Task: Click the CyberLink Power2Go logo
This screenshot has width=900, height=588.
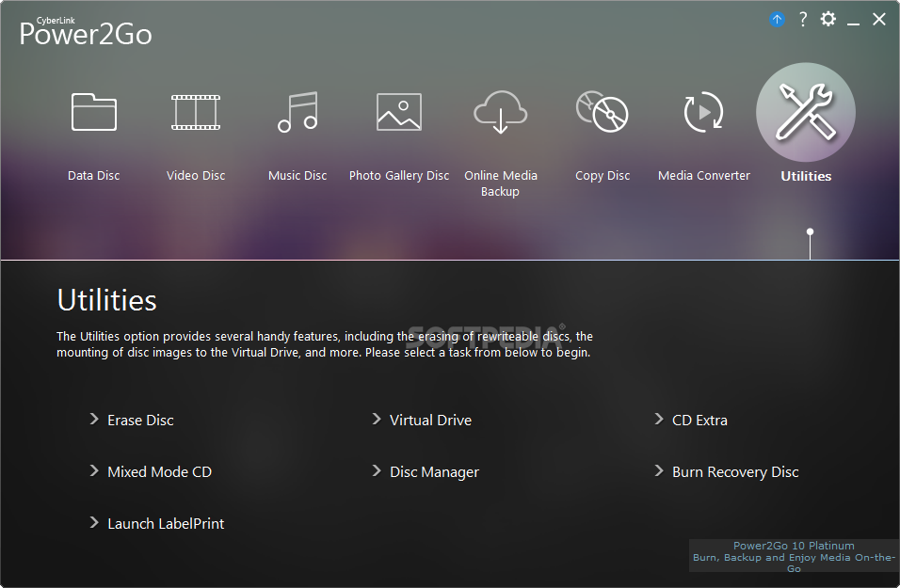Action: (86, 32)
